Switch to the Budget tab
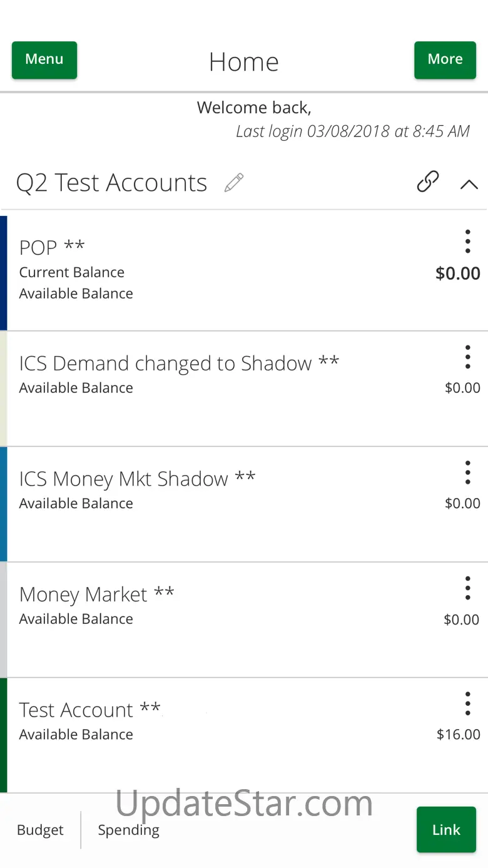Viewport: 488px width, 868px height. coord(40,830)
